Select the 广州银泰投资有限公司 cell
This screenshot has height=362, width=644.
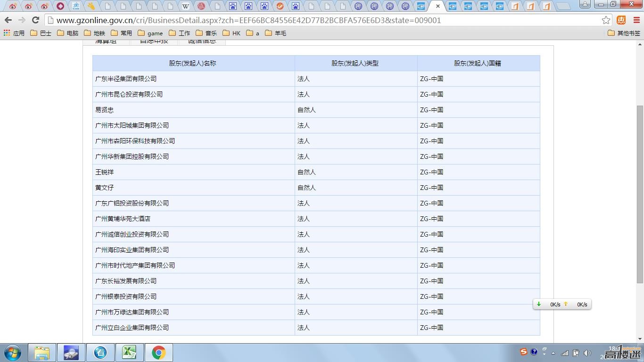point(194,296)
